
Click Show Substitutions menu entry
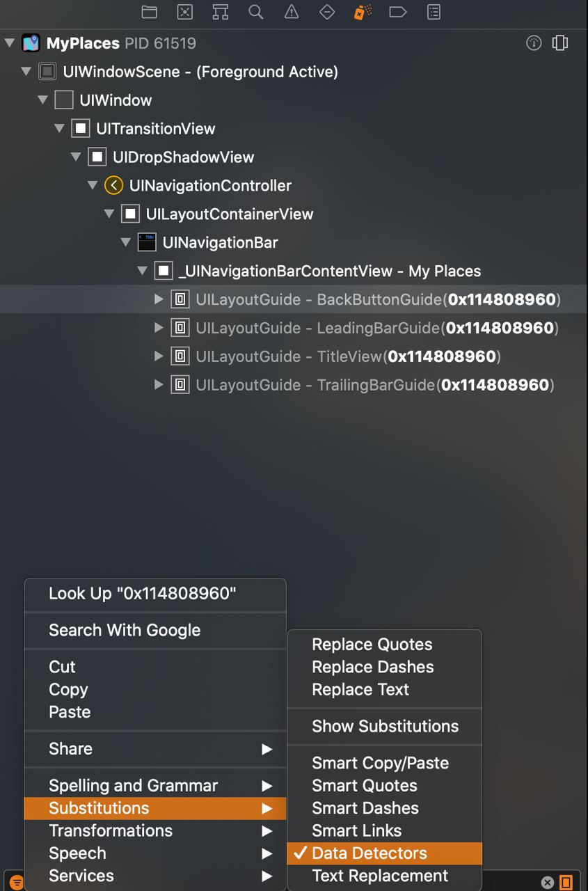(385, 726)
